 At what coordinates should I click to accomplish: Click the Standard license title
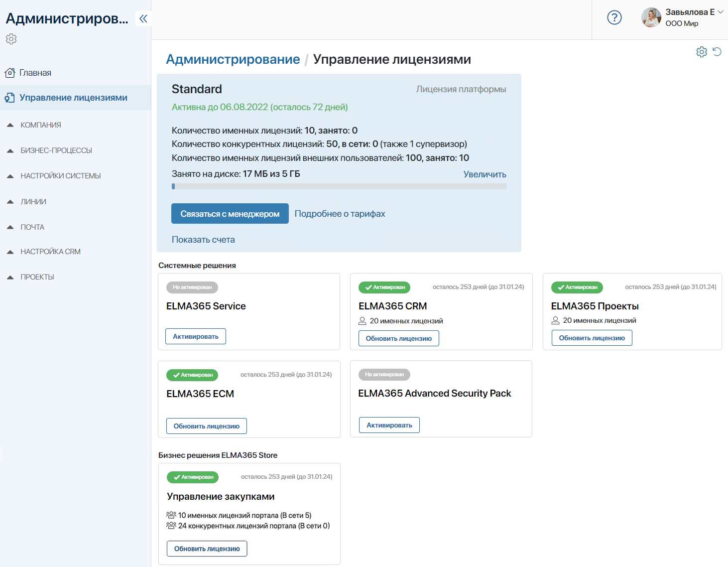tap(197, 89)
